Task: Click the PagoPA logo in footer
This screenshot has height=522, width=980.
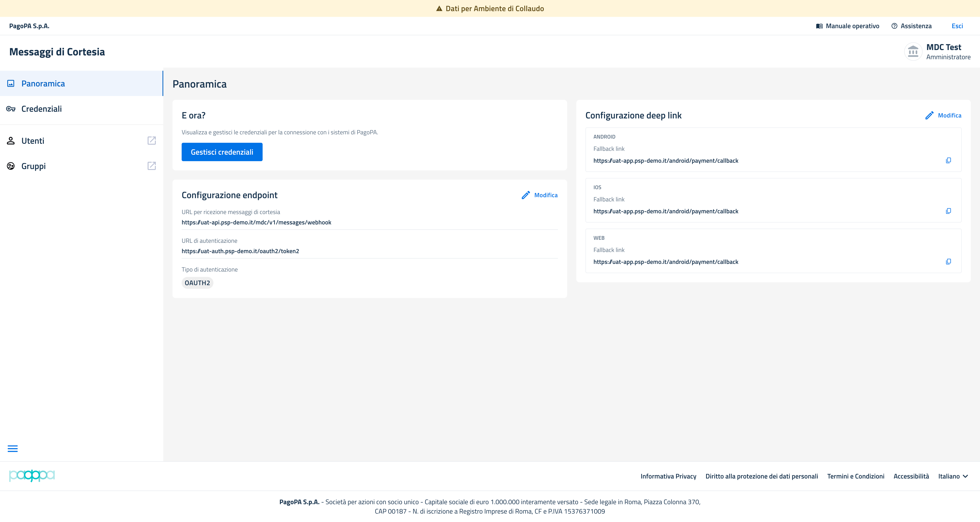Action: 32,476
